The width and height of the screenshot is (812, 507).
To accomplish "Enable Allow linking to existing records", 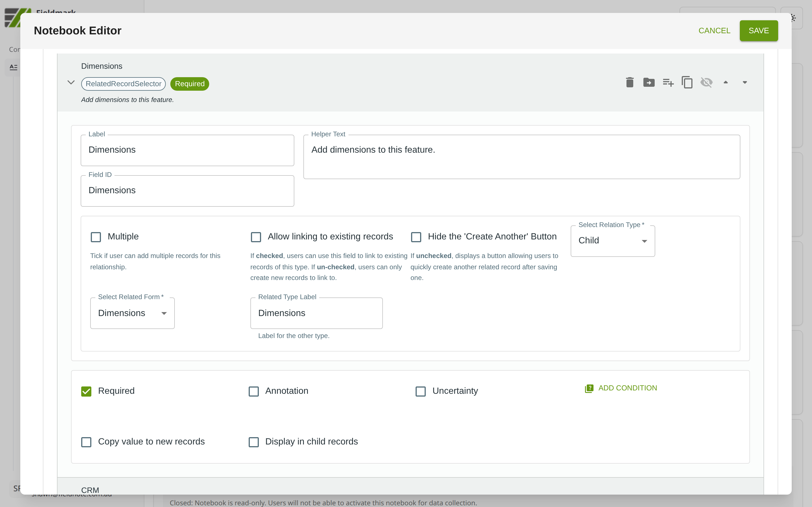I will [x=256, y=237].
